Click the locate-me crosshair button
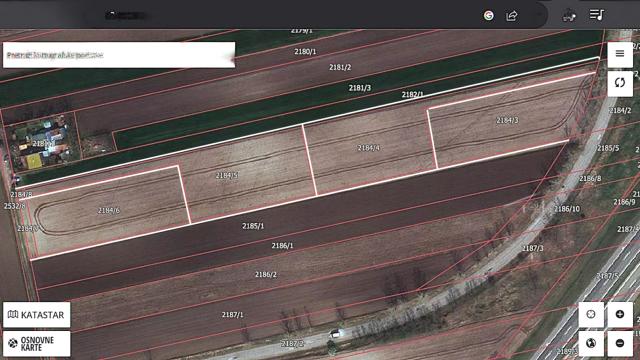Viewport: 640px width, 360px height. pyautogui.click(x=591, y=314)
